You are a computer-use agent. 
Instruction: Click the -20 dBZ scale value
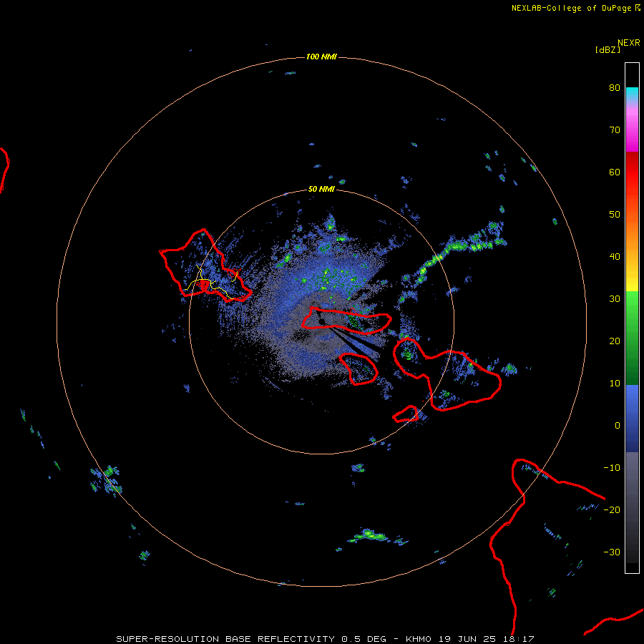612,510
